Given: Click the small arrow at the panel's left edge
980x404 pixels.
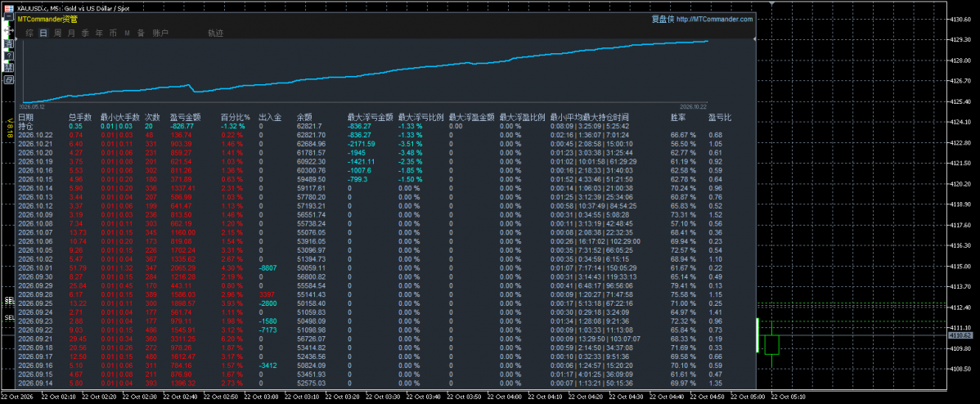Looking at the screenshot, I should click(16, 38).
